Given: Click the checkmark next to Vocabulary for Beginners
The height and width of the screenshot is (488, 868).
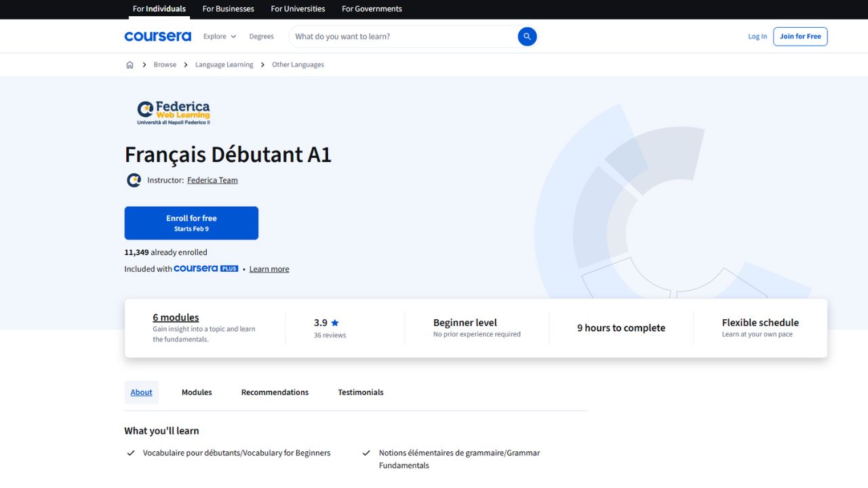Looking at the screenshot, I should (x=131, y=453).
